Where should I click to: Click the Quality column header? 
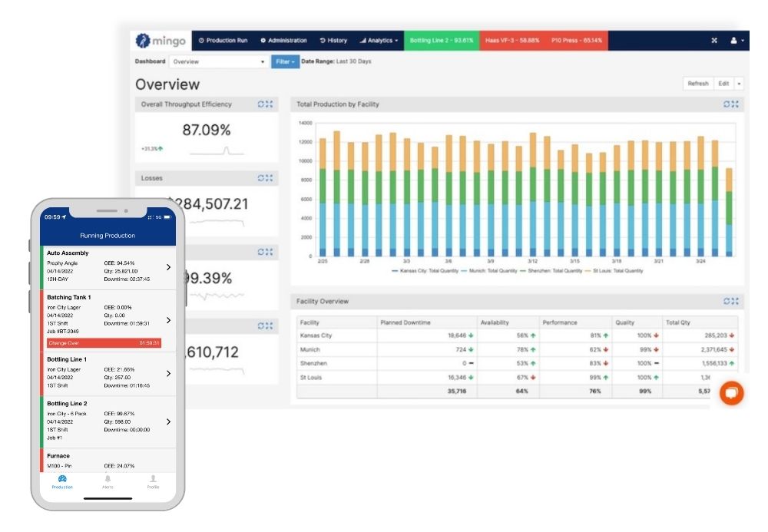click(637, 322)
